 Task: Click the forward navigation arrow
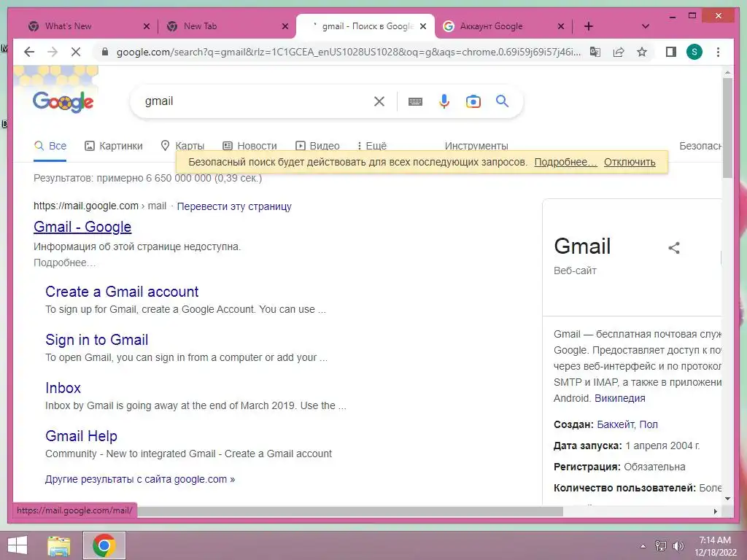[x=53, y=52]
